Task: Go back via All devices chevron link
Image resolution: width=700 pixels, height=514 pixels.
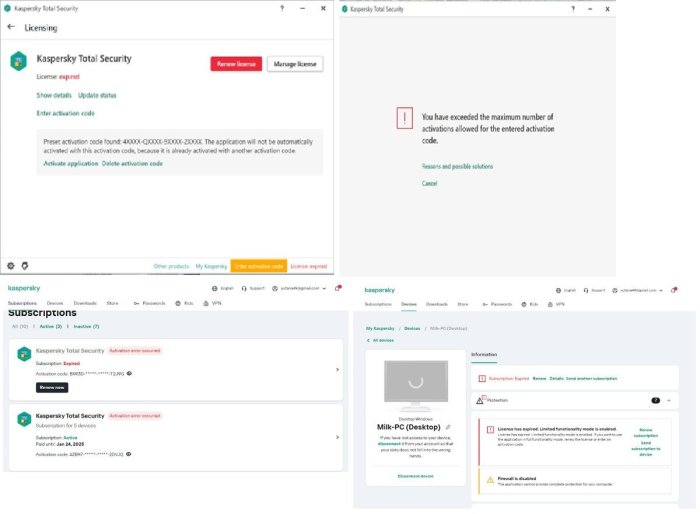Action: click(380, 340)
